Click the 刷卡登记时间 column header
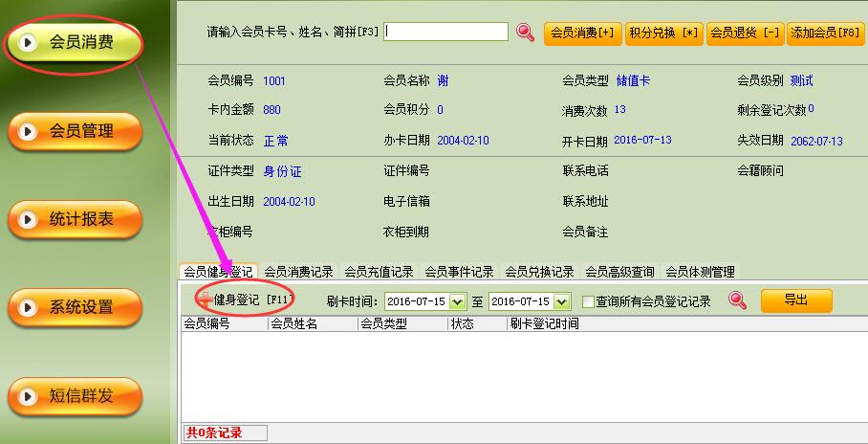868x444 pixels. point(544,323)
